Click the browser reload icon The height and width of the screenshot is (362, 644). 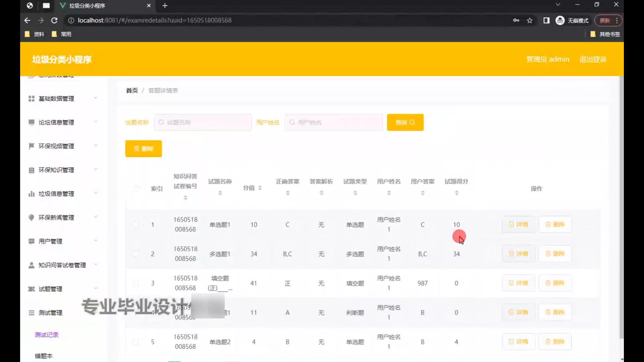click(54, 20)
